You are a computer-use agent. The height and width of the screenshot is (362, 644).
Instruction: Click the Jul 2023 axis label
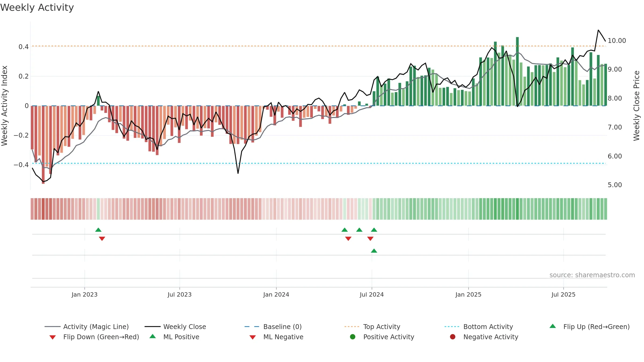point(180,294)
